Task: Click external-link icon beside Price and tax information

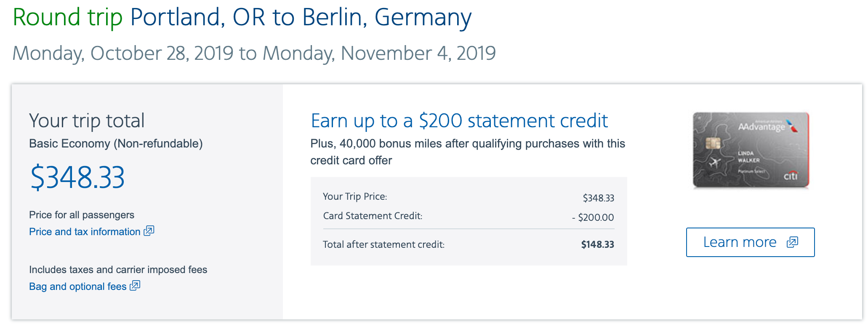Action: click(149, 231)
